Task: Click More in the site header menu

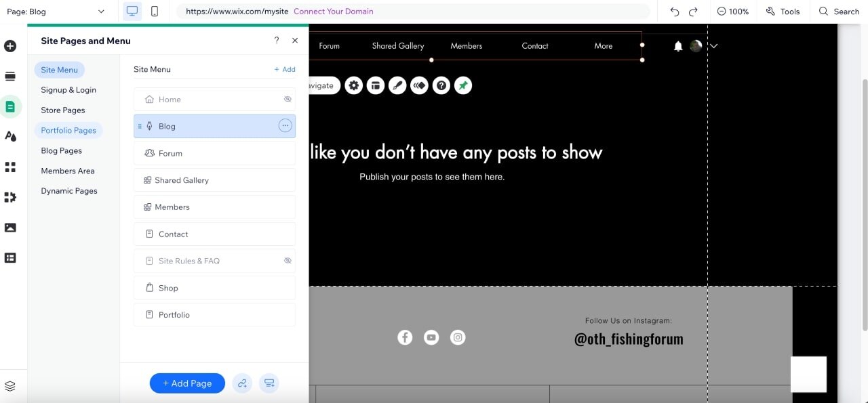Action: [604, 46]
